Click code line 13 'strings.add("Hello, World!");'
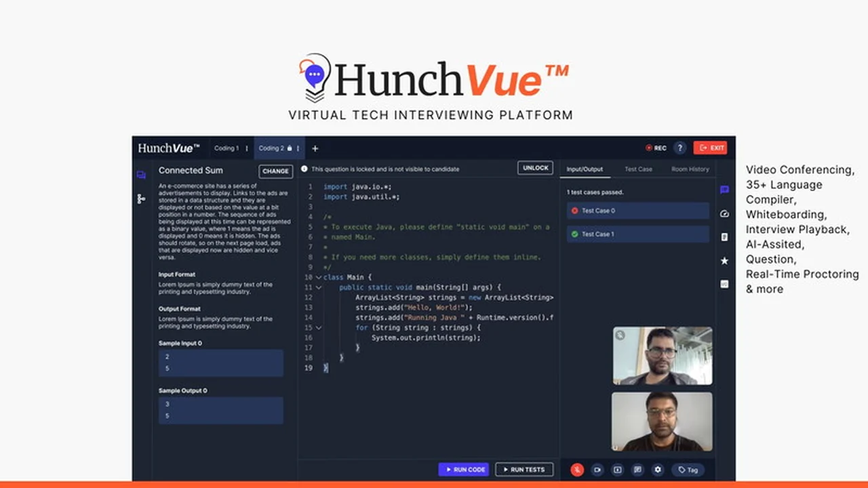This screenshot has height=488, width=868. click(x=414, y=308)
